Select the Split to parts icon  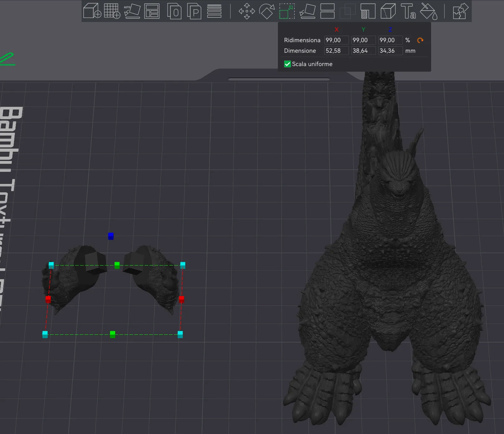tap(194, 11)
